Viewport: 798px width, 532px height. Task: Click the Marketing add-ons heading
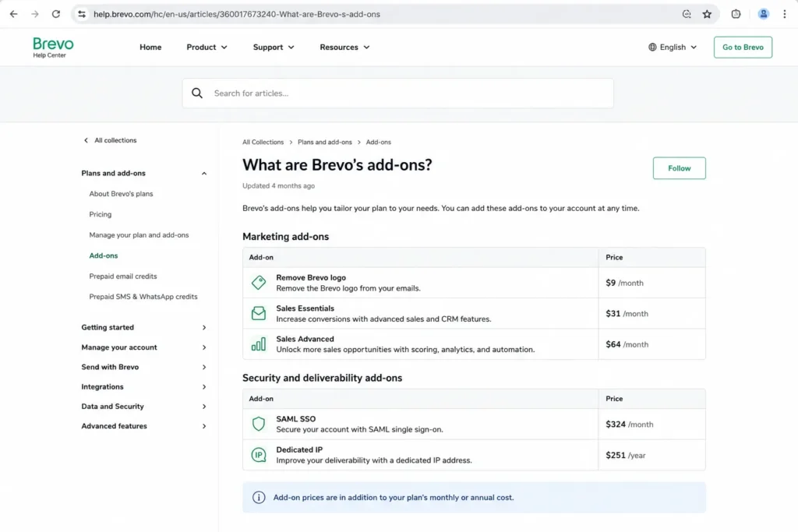coord(285,237)
